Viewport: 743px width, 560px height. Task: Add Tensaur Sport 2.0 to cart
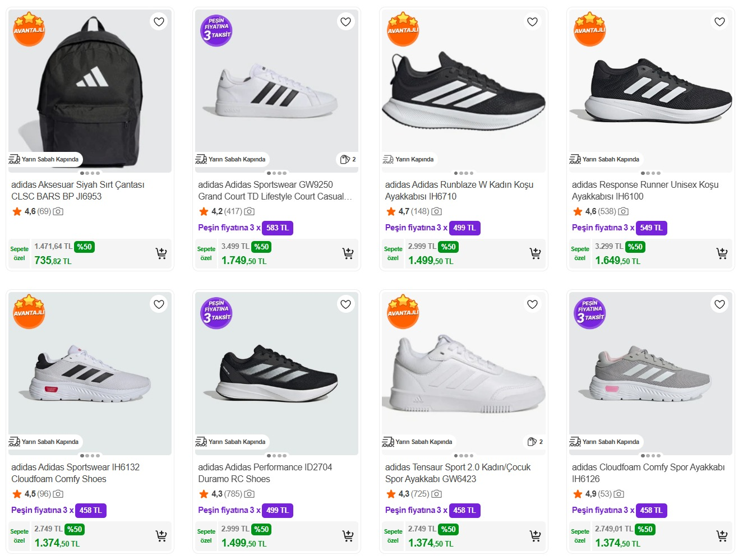coord(536,536)
